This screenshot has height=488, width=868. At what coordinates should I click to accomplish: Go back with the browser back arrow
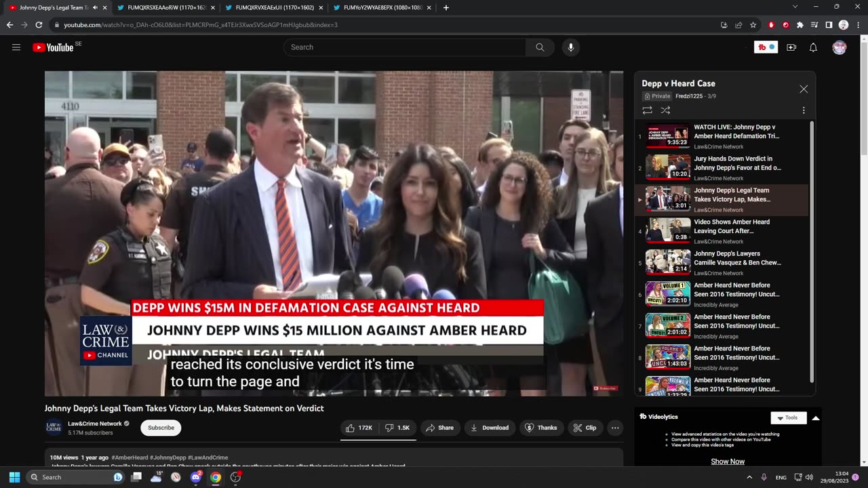(x=9, y=25)
